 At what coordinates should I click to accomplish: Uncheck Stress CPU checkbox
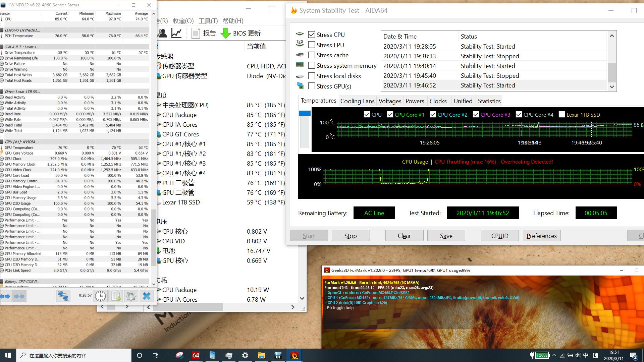coord(312,35)
